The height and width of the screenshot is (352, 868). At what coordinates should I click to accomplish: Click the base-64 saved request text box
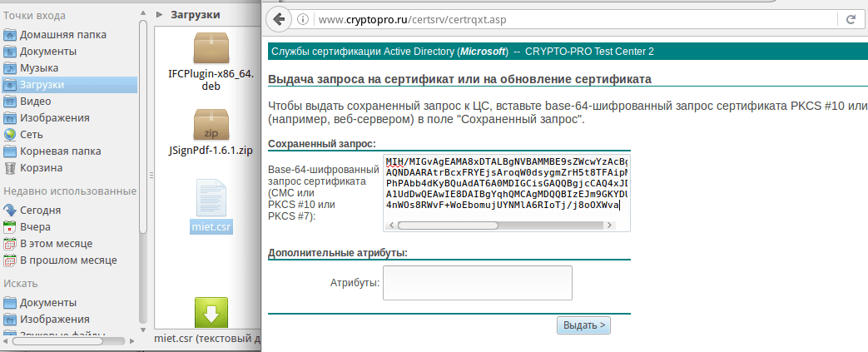coord(506,186)
